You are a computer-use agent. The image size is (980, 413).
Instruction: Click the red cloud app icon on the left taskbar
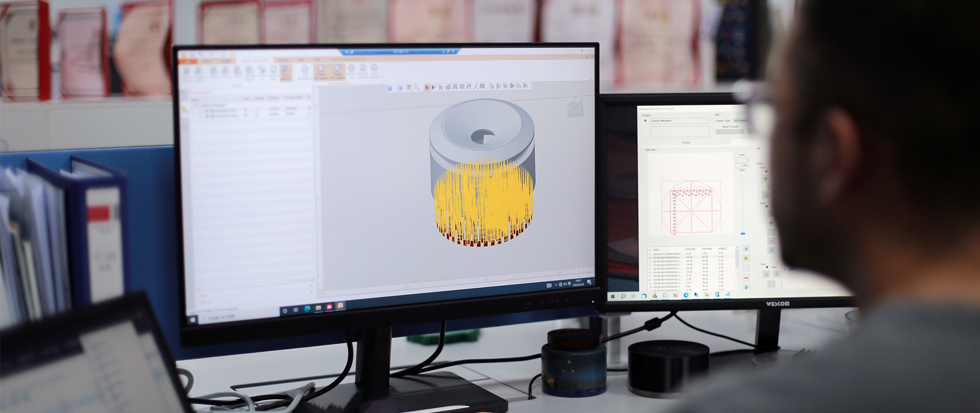(329, 307)
